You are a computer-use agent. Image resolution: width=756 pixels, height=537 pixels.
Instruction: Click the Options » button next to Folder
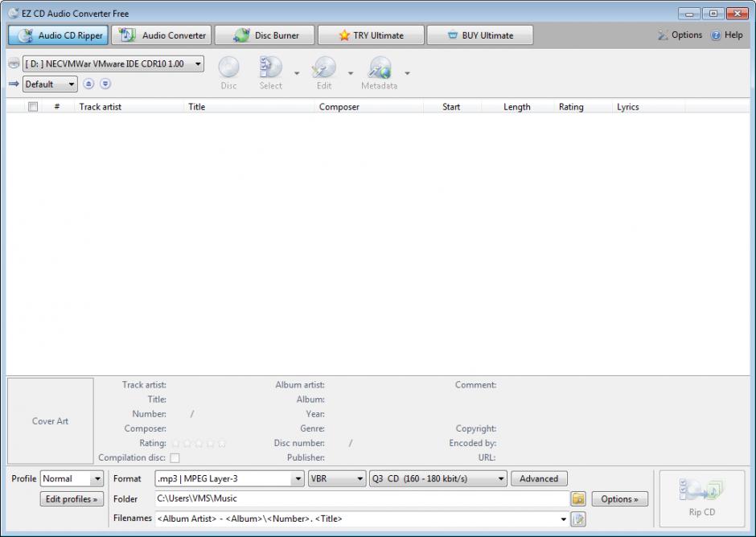[619, 499]
